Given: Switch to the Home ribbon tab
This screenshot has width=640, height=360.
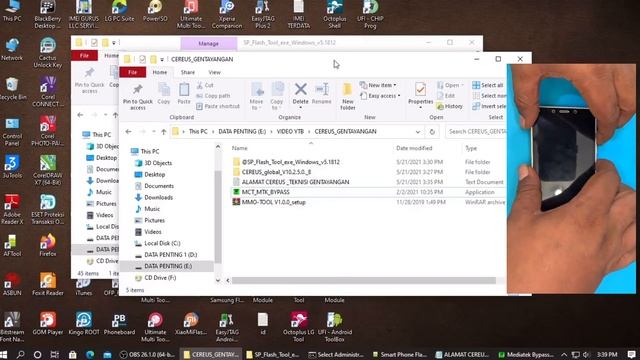Looking at the screenshot, I should [x=160, y=72].
